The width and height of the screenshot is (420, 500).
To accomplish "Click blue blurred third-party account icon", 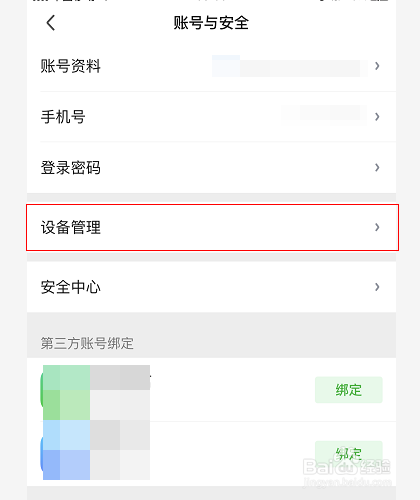I will [66, 450].
